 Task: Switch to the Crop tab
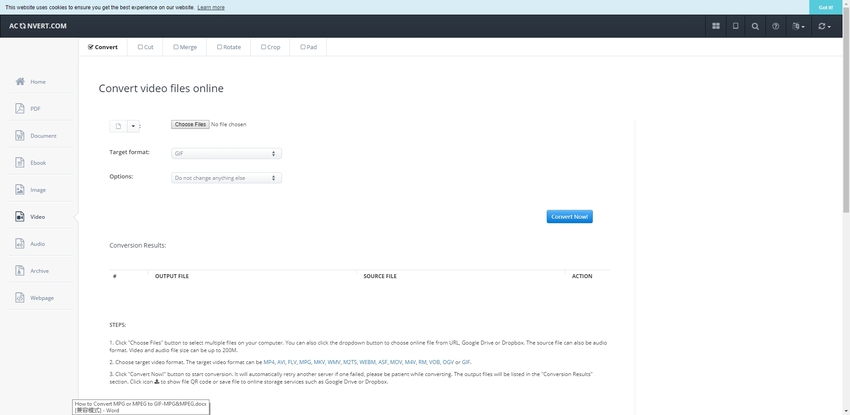[x=270, y=47]
